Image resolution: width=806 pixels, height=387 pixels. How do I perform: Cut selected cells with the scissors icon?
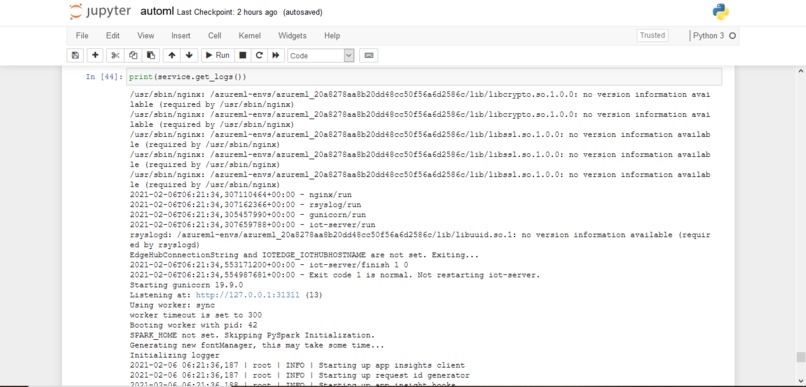click(116, 56)
